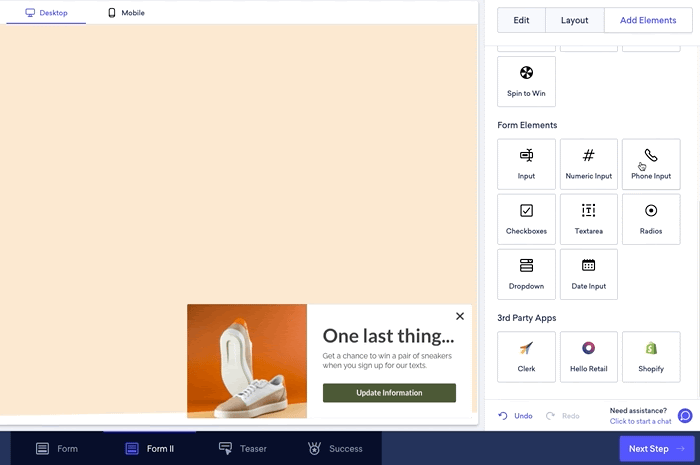Add the Date Input element
Screen dimensions: 700x465
[x=588, y=274]
